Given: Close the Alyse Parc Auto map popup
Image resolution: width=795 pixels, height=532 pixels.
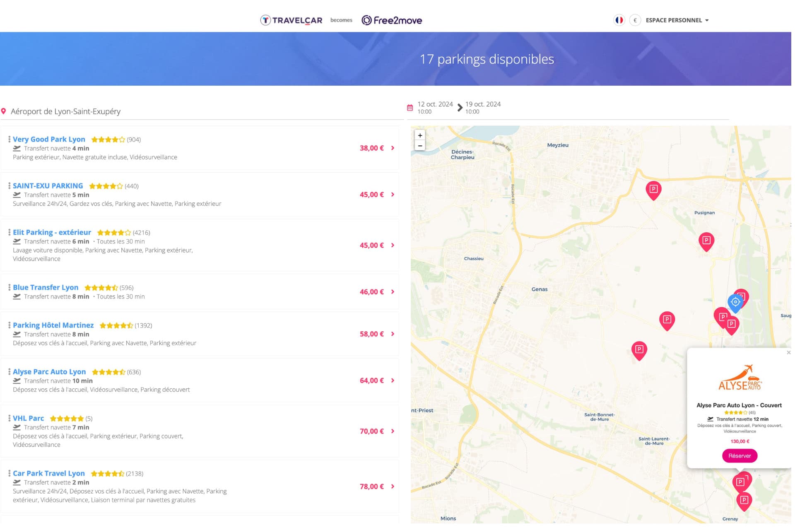Looking at the screenshot, I should click(x=788, y=353).
